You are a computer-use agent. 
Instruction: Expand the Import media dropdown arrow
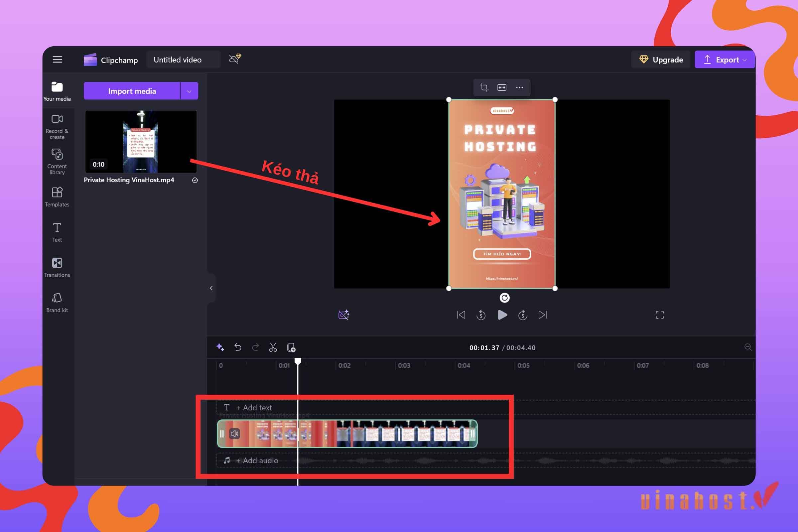pyautogui.click(x=189, y=91)
